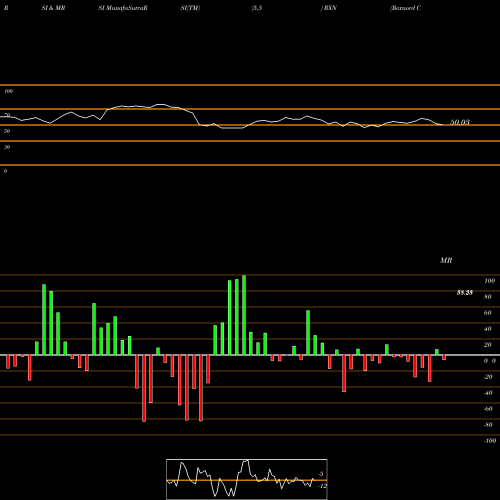Click the -12 label in the mini chart

[322, 486]
